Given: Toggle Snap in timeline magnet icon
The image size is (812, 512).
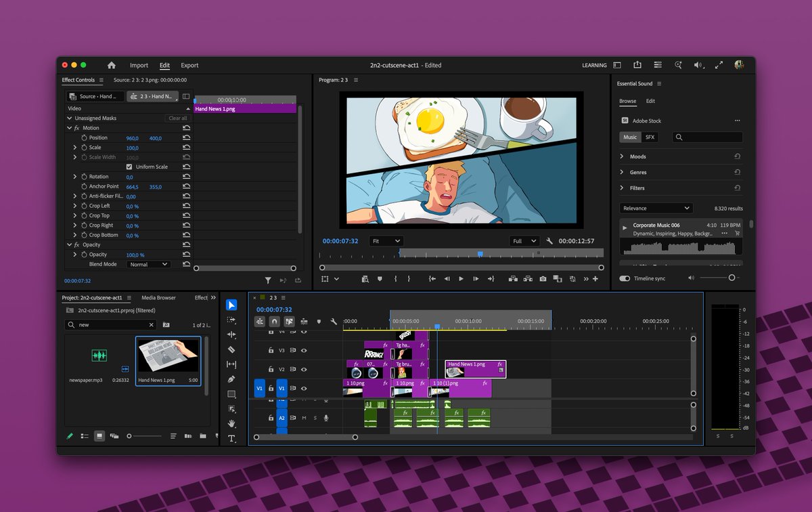Looking at the screenshot, I should coord(274,322).
